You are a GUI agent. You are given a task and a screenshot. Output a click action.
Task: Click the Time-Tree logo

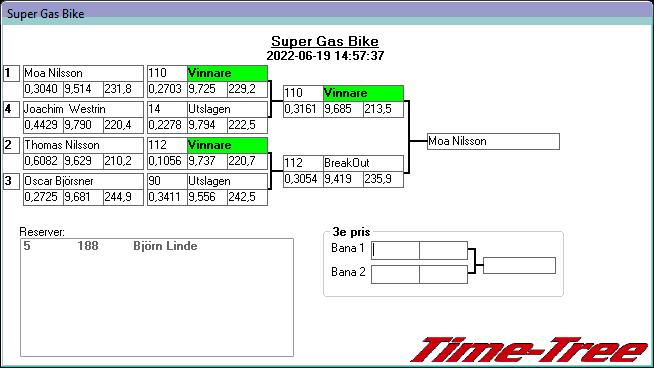click(529, 349)
